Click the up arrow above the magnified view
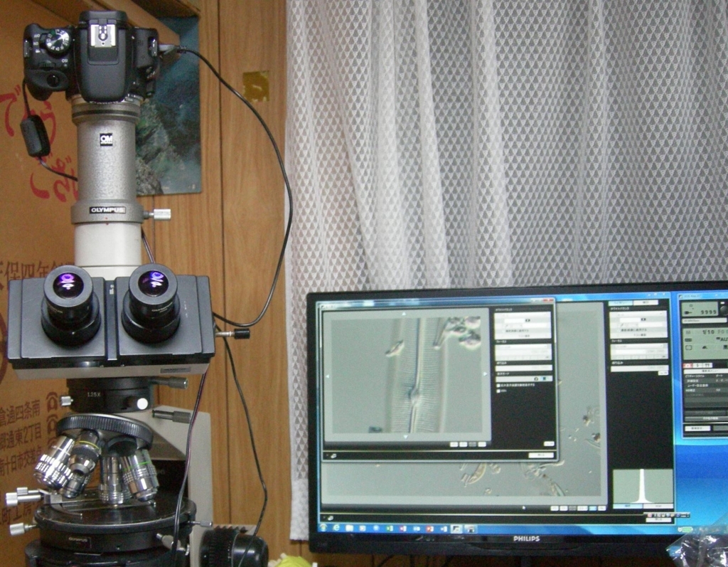Screen dimensions: 728x567 pyautogui.click(x=404, y=314)
